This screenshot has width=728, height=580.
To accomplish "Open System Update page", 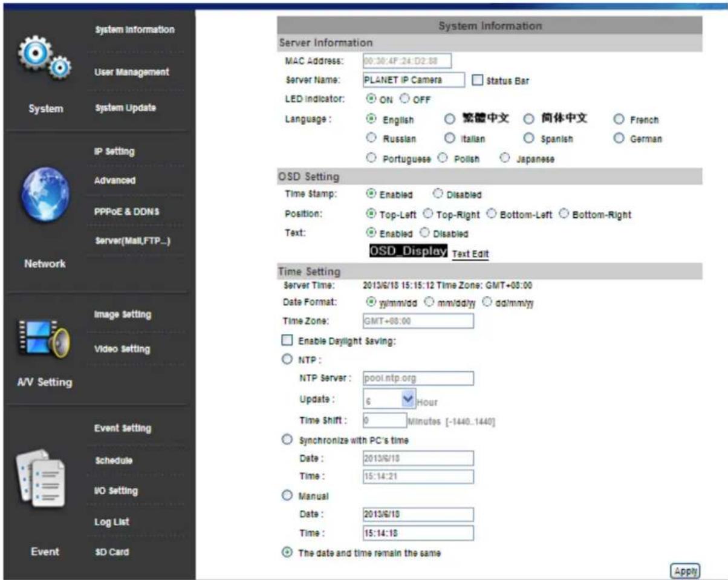I will 125,108.
